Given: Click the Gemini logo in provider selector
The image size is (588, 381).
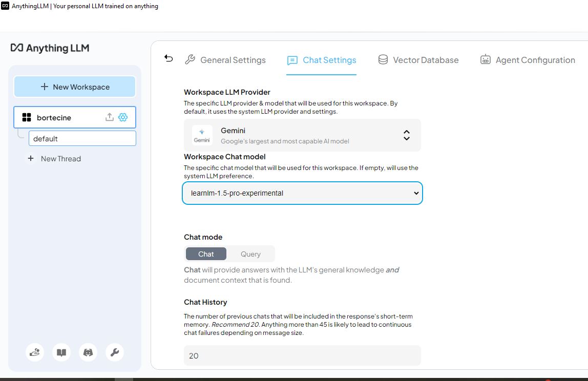Looking at the screenshot, I should 202,135.
